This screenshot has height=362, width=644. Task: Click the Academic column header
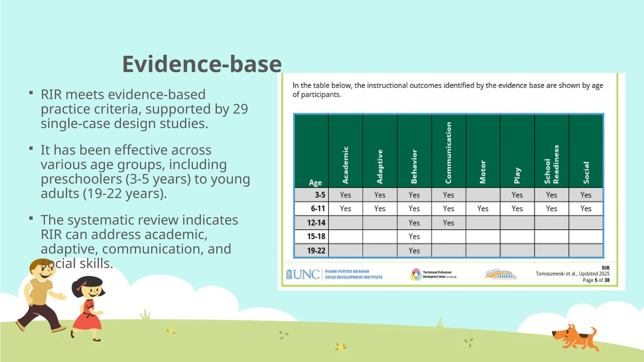345,165
